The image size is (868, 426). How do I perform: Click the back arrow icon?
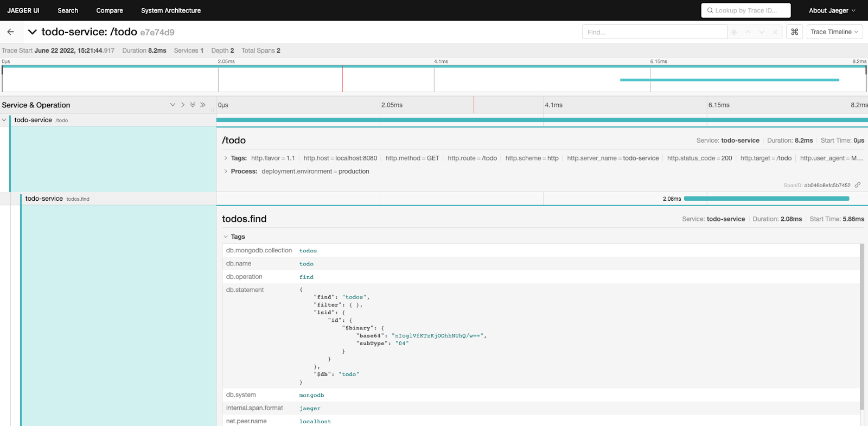pyautogui.click(x=10, y=32)
